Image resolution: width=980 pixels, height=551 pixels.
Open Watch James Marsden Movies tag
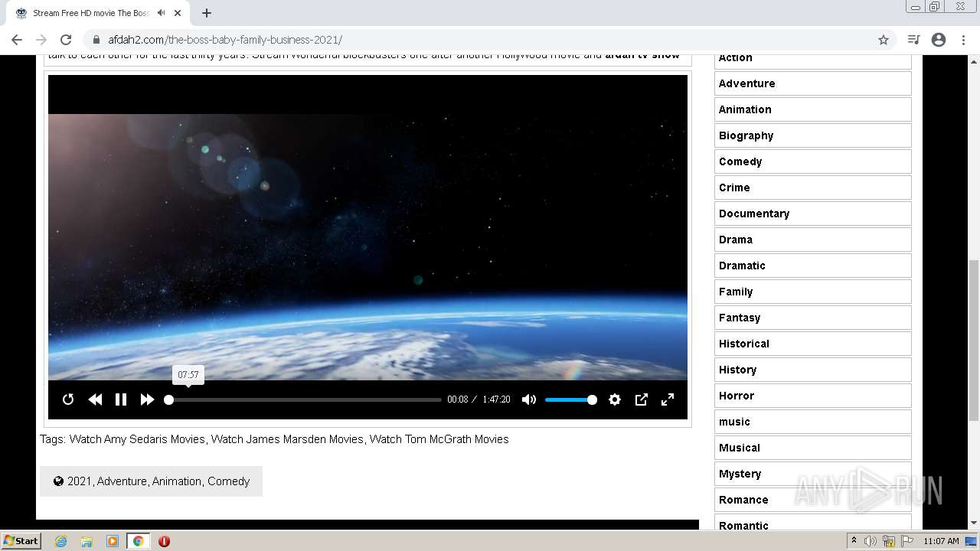287,439
